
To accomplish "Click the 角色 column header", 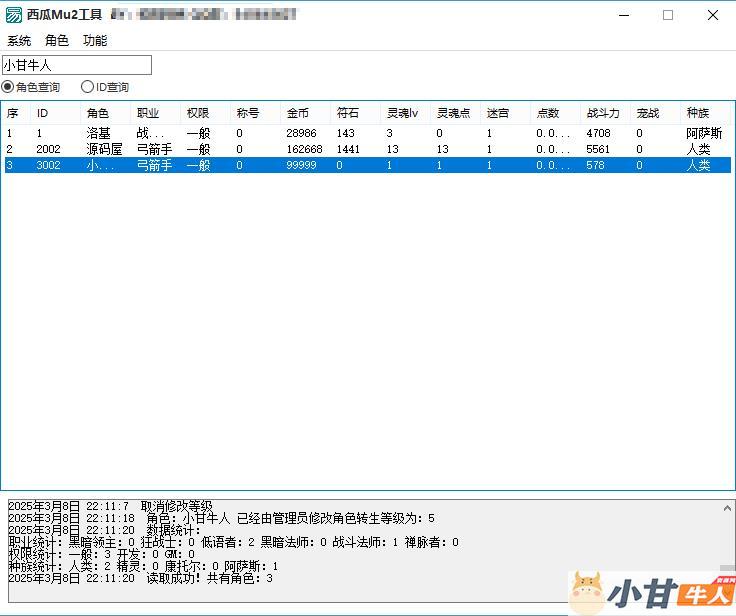I will (x=105, y=113).
